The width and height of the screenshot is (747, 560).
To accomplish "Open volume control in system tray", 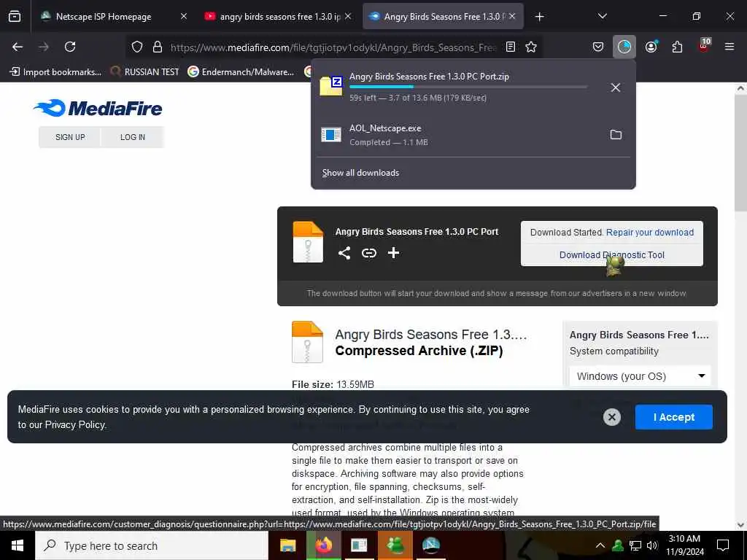I will (652, 545).
